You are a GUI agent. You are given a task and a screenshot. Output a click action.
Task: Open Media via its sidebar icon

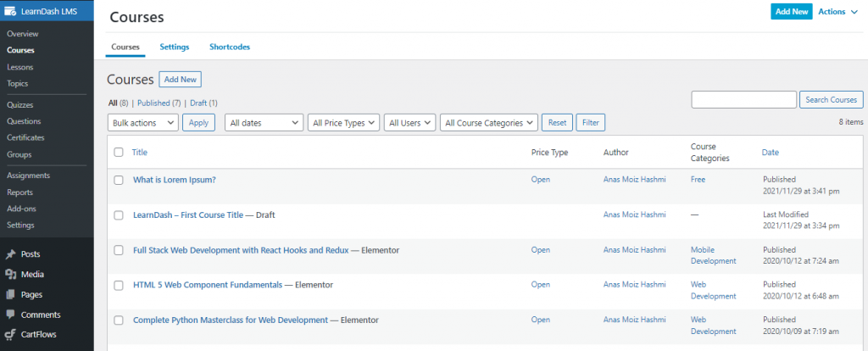point(10,275)
